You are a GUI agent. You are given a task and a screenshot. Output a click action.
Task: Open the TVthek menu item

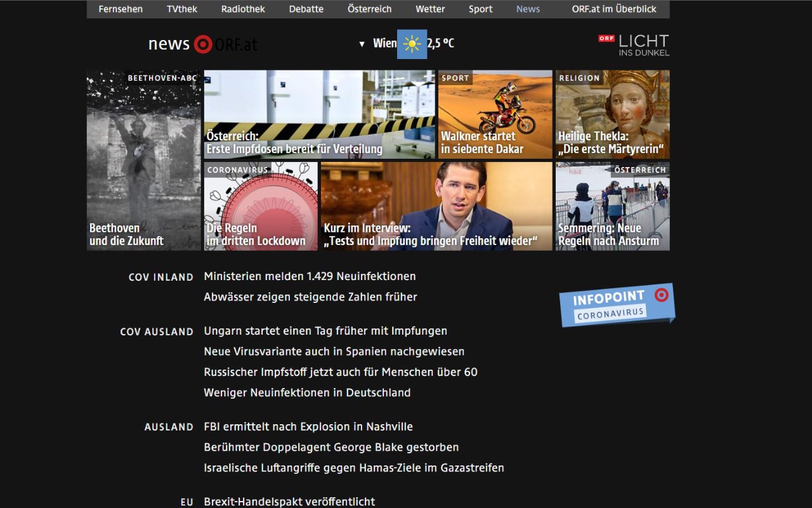click(182, 9)
